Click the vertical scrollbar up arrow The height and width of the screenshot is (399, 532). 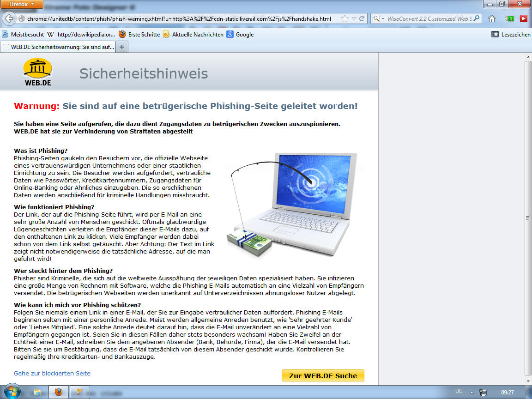coord(528,57)
